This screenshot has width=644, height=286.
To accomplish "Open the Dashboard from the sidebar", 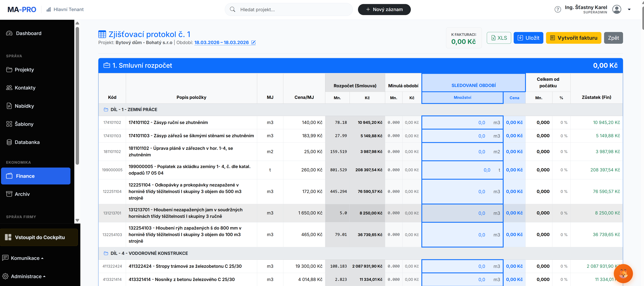I will (x=28, y=33).
